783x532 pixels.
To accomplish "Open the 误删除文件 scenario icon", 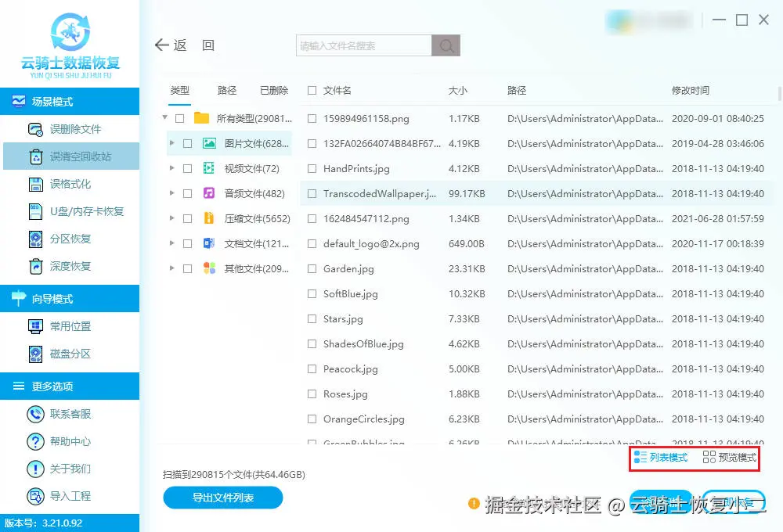I will point(35,129).
